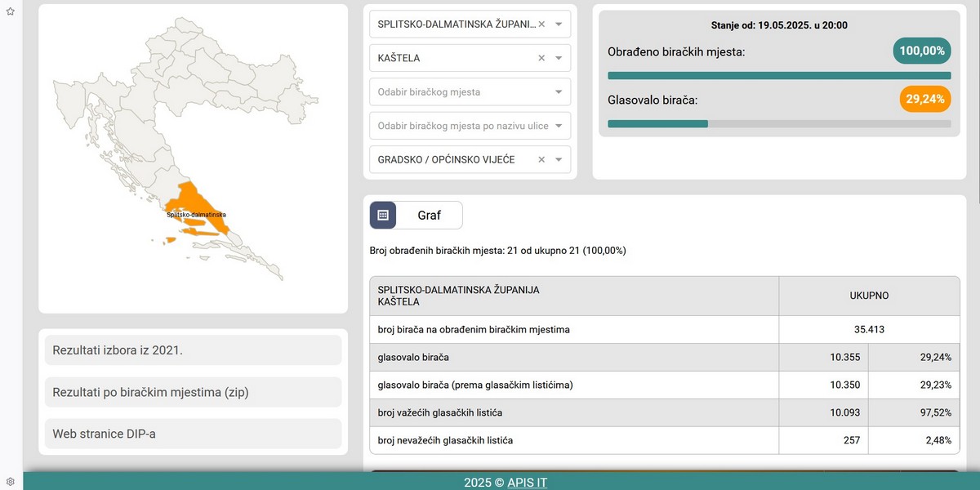Click the table view icon beside Graf
Viewport: 980px width, 490px height.
382,213
